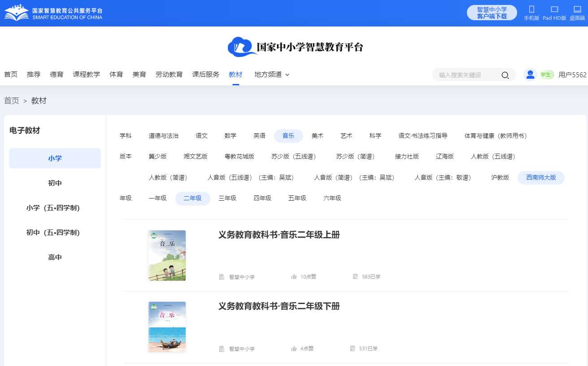
Task: Download the 智慧中小学 client
Action: (492, 13)
